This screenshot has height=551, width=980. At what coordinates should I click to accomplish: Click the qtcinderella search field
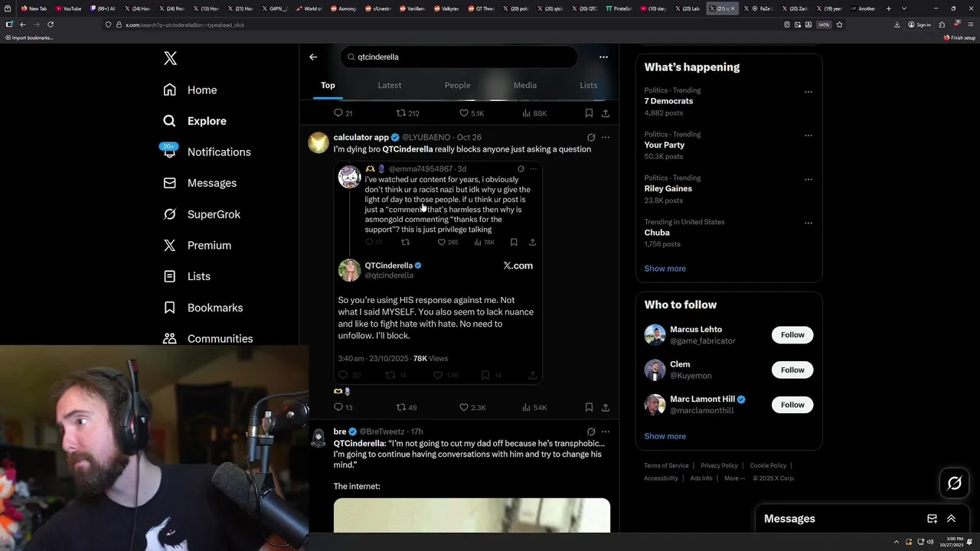pyautogui.click(x=459, y=57)
